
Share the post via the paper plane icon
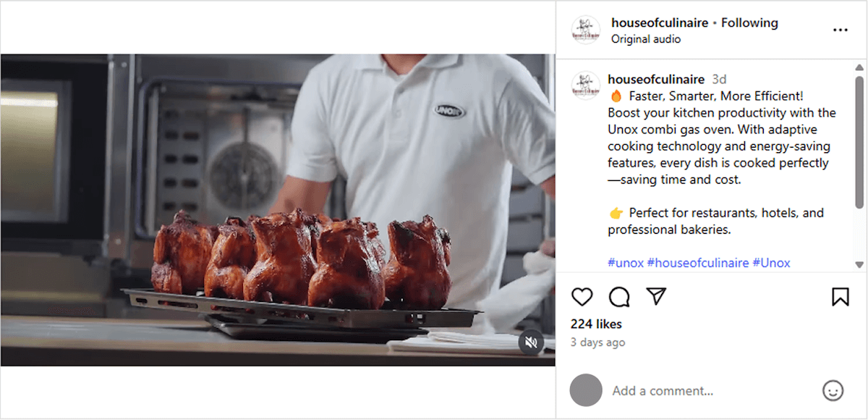tap(656, 297)
